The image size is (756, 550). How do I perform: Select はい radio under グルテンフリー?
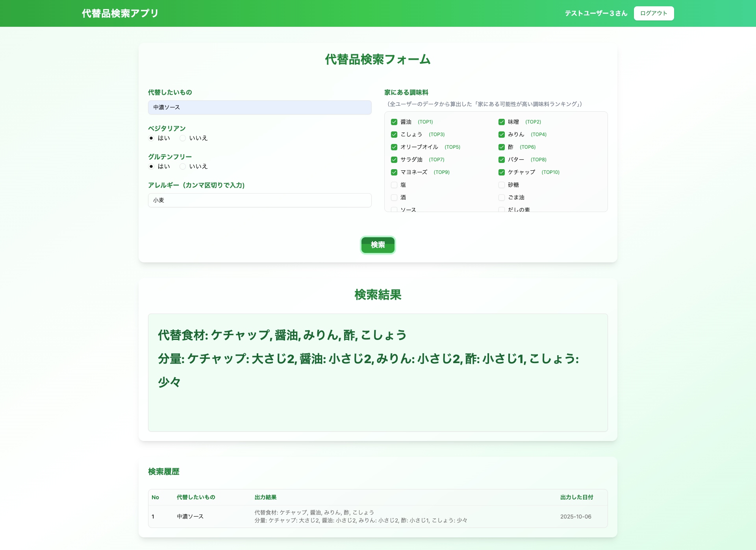151,166
